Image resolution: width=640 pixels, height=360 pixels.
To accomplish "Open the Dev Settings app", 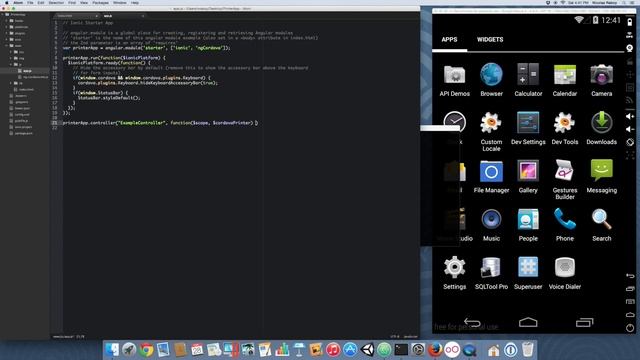I will (528, 128).
